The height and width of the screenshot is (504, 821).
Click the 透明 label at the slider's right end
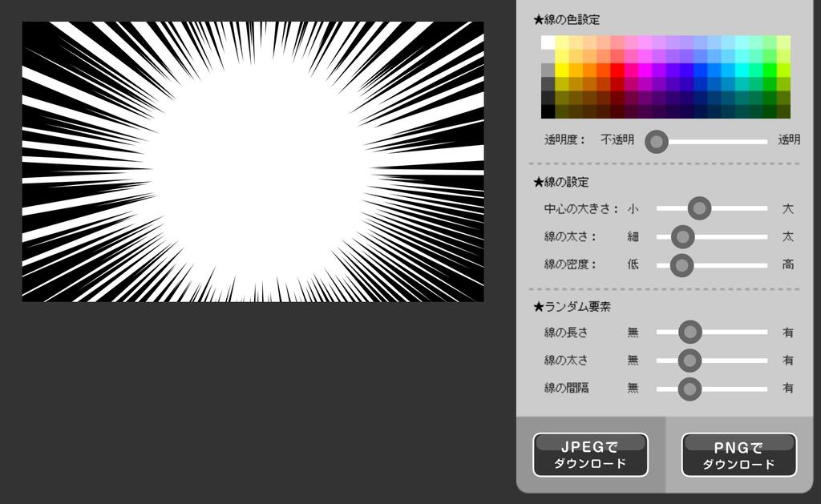tap(789, 139)
